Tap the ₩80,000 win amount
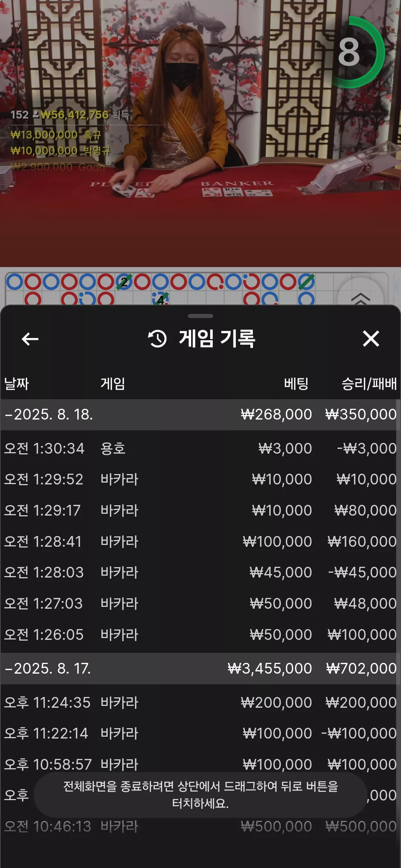Image resolution: width=401 pixels, height=868 pixels. 365,510
